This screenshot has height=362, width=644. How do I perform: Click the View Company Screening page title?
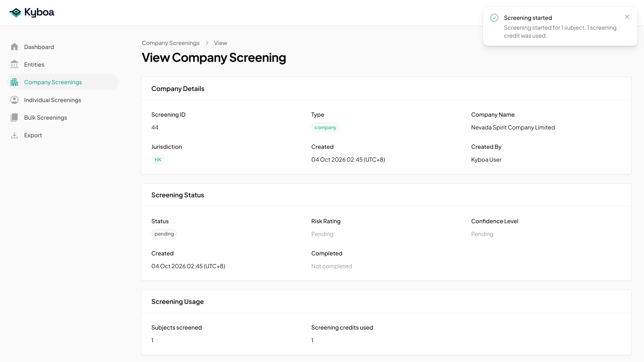pyautogui.click(x=214, y=58)
